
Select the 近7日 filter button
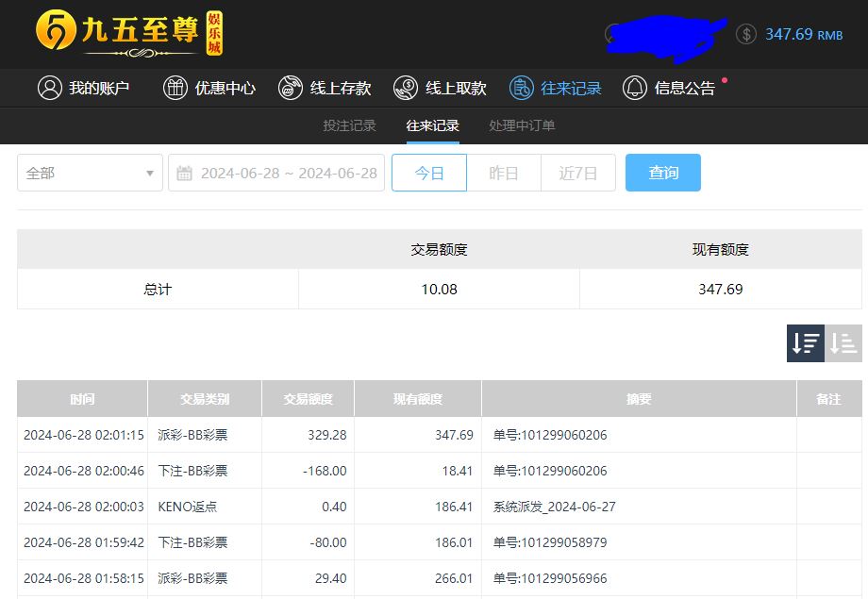(578, 173)
